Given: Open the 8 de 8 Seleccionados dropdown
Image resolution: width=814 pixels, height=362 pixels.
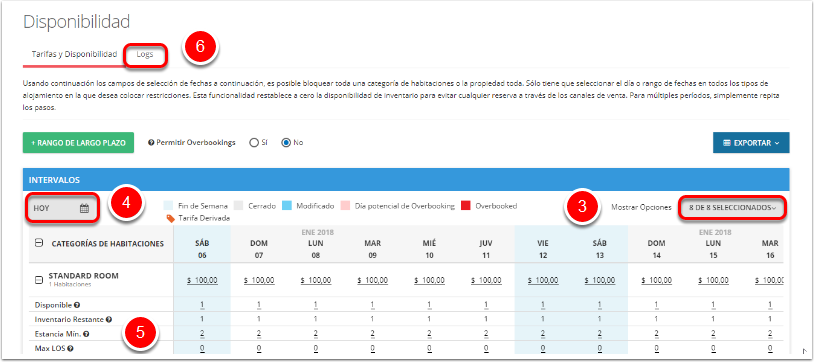Looking at the screenshot, I should pyautogui.click(x=732, y=207).
